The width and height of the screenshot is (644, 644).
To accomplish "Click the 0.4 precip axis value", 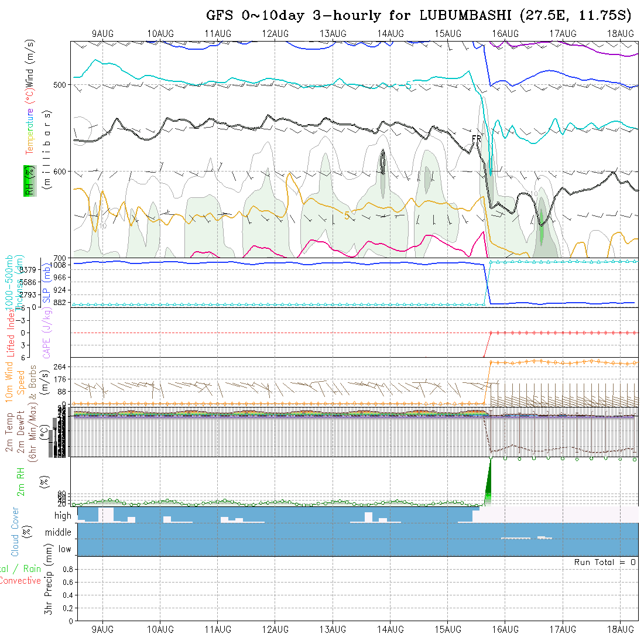I will 68,595.
